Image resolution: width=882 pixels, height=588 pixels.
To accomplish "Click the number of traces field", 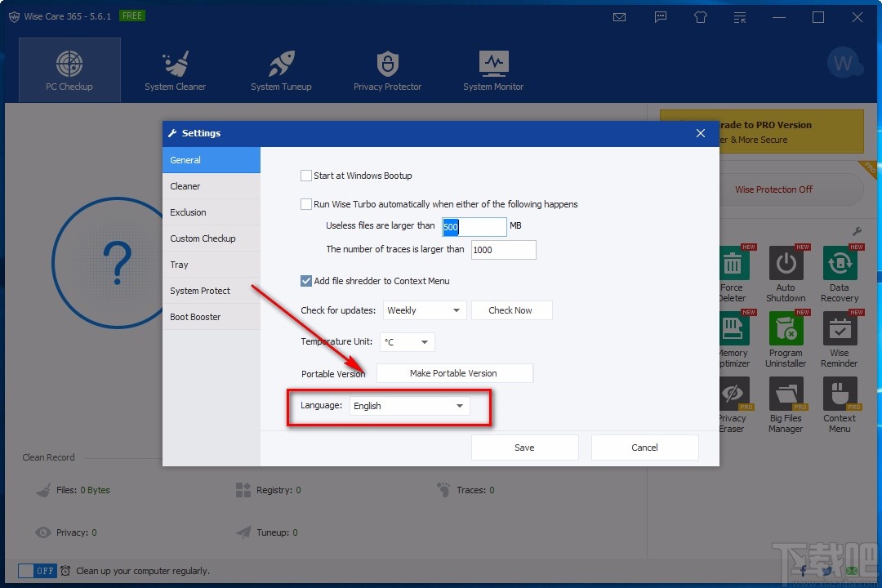I will [503, 250].
